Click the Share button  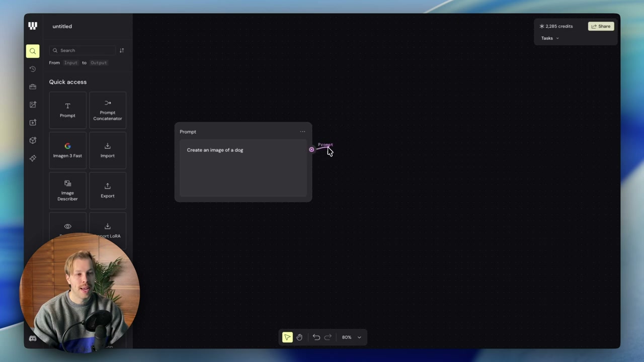pyautogui.click(x=601, y=26)
